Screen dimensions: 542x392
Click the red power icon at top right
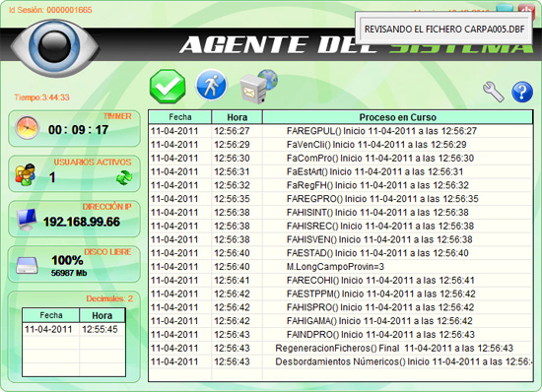(527, 10)
